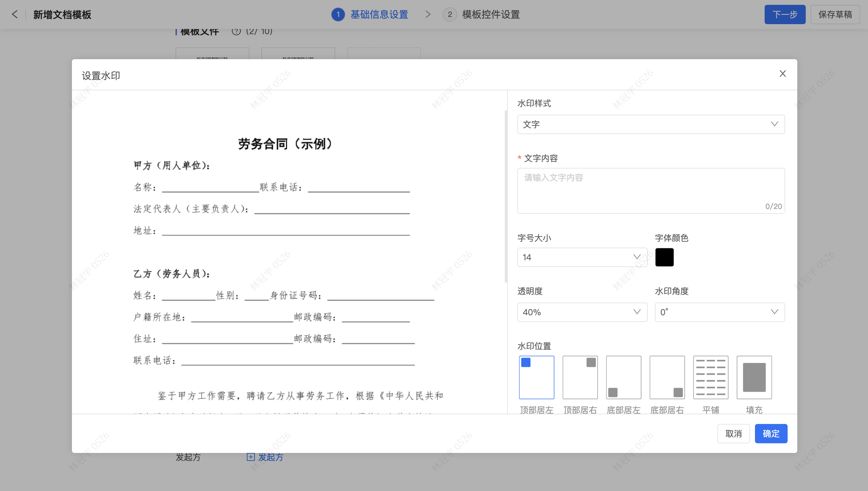Select 底部居右 watermark position
Image resolution: width=868 pixels, height=491 pixels.
click(x=667, y=377)
